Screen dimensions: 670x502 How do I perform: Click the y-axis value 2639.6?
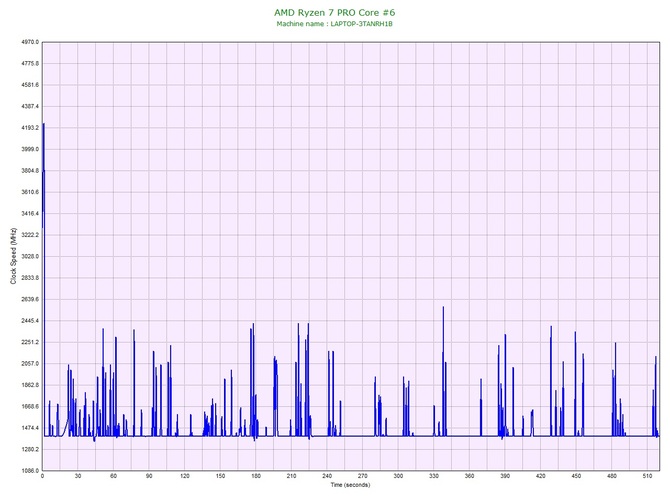coord(30,299)
